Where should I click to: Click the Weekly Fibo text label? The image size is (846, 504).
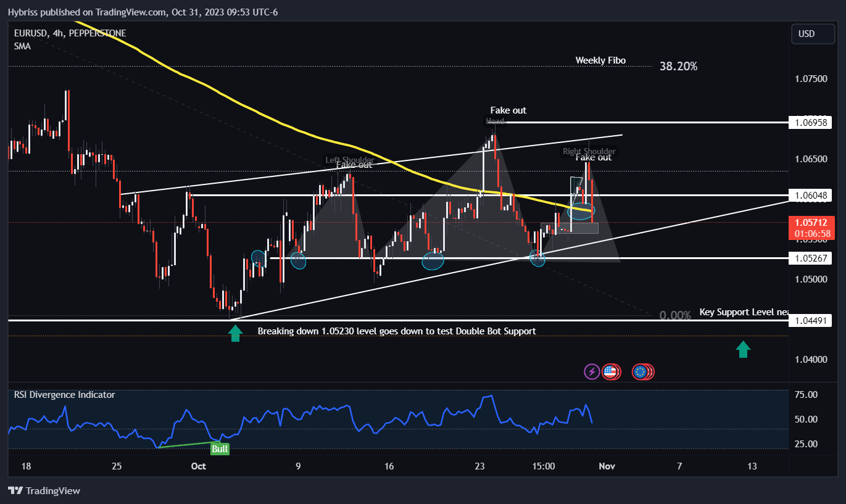click(x=600, y=60)
